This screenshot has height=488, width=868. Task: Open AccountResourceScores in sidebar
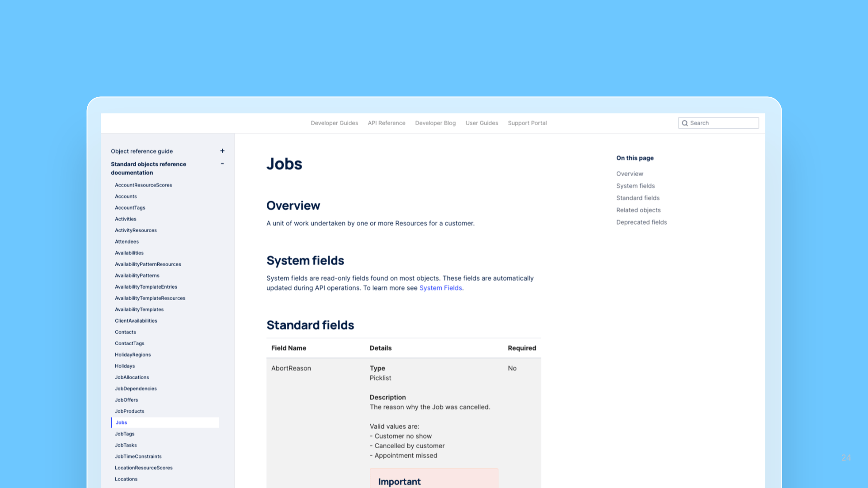143,185
